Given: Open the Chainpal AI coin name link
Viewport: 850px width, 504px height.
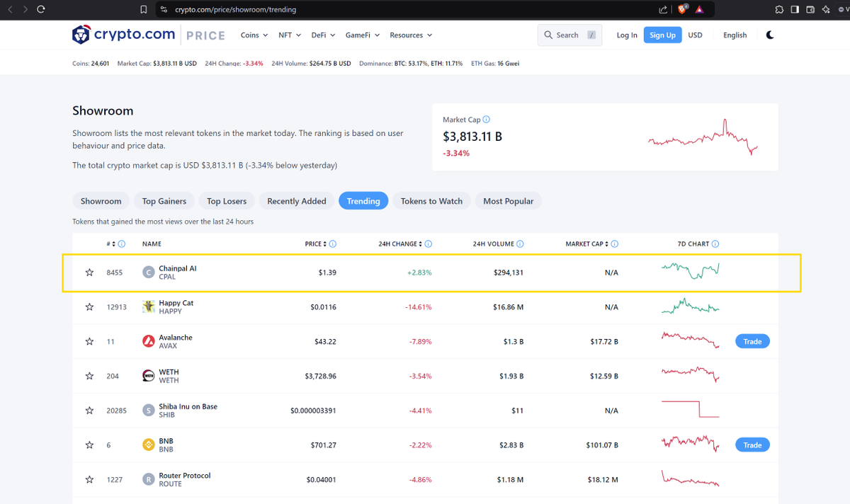Looking at the screenshot, I should pyautogui.click(x=178, y=268).
